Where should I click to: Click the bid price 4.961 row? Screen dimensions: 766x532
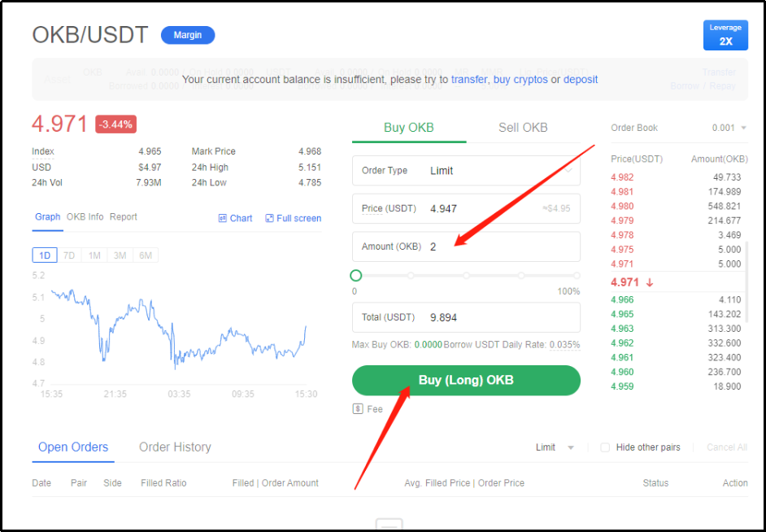(676, 358)
